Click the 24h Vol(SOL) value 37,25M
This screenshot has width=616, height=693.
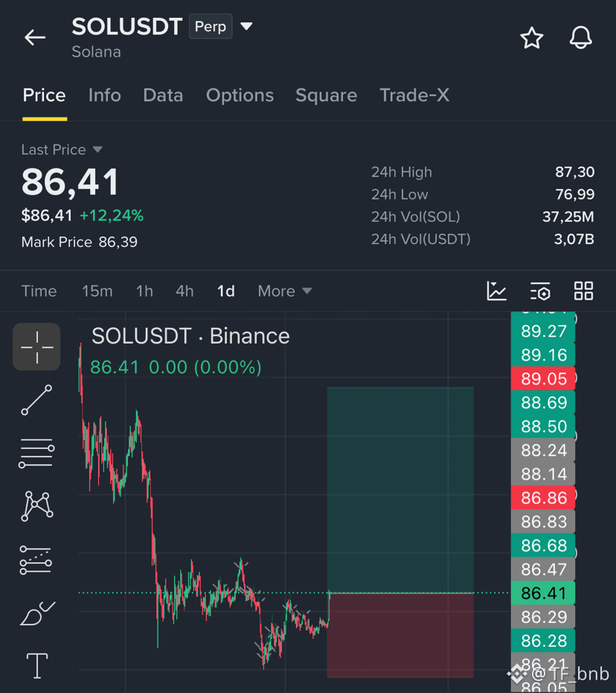point(568,217)
